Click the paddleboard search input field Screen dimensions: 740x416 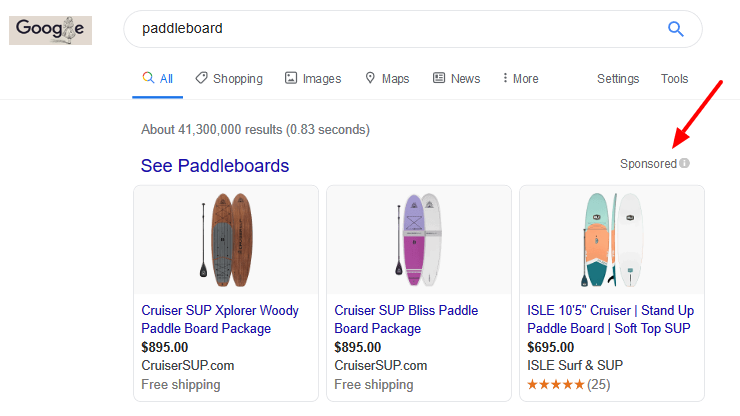coord(390,28)
